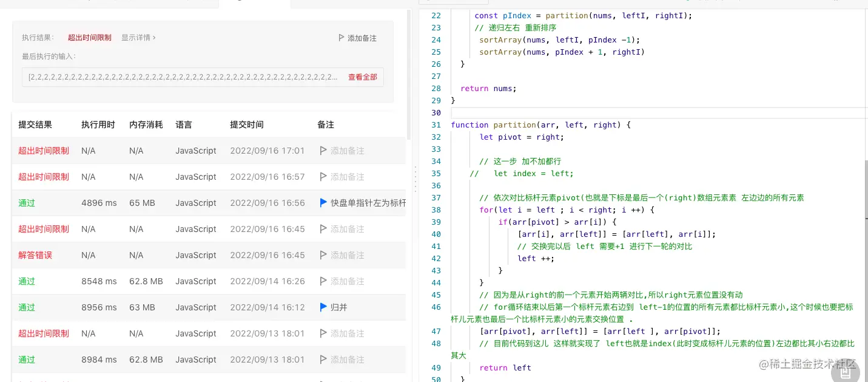Click the 提交结果 column header

tap(35, 124)
